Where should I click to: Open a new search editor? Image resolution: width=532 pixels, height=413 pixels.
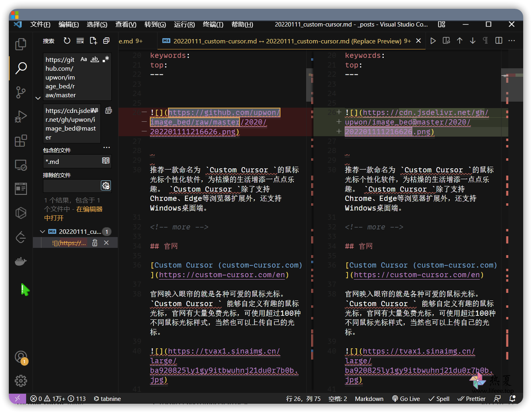click(x=93, y=41)
